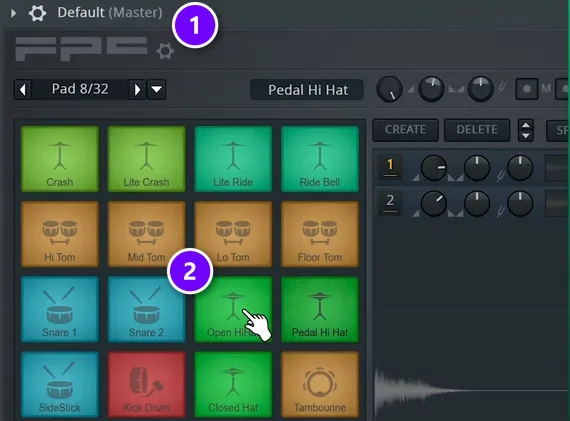The image size is (570, 421).
Task: Click the pad pan knob
Action: pos(431,89)
